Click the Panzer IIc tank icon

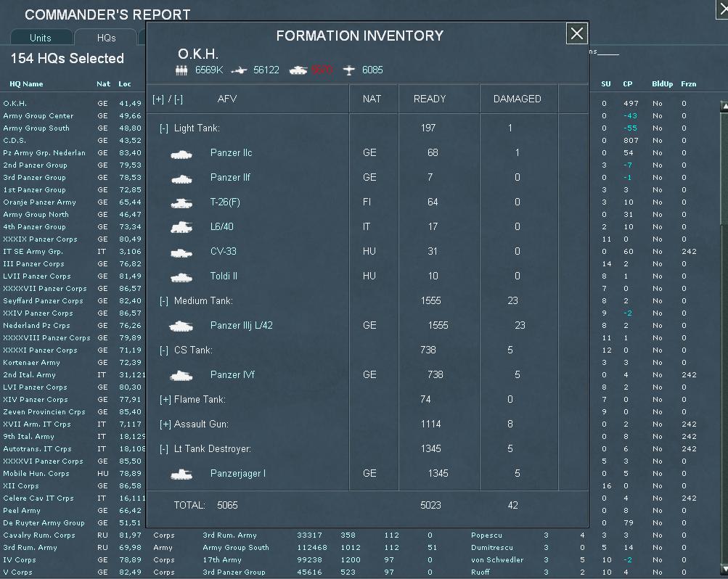181,155
